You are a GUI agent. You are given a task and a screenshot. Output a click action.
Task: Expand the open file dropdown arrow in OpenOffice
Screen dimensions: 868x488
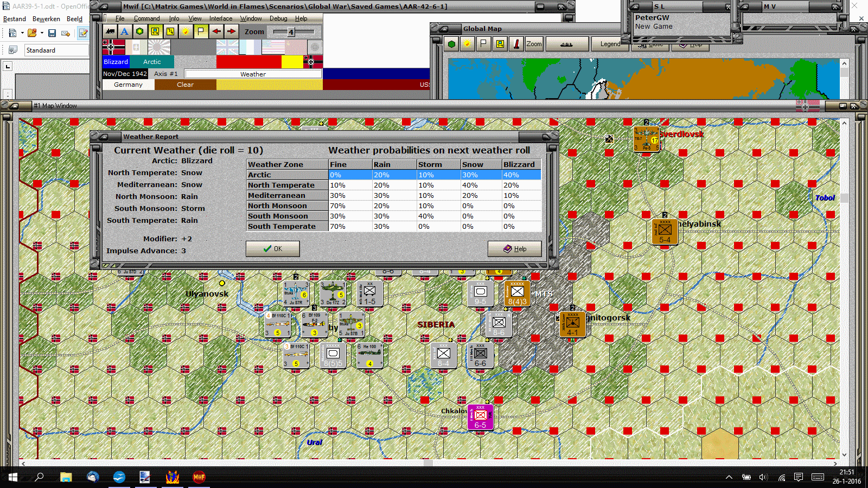pyautogui.click(x=42, y=33)
